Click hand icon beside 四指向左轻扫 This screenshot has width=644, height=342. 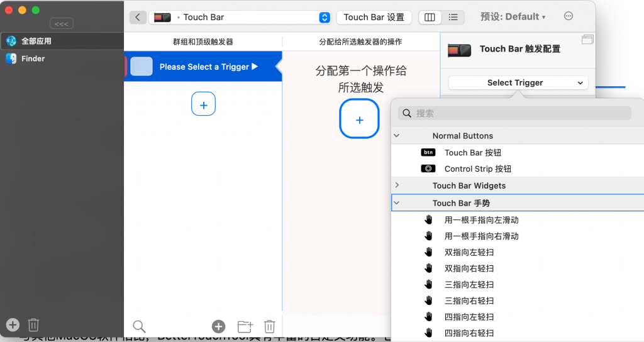(x=428, y=317)
